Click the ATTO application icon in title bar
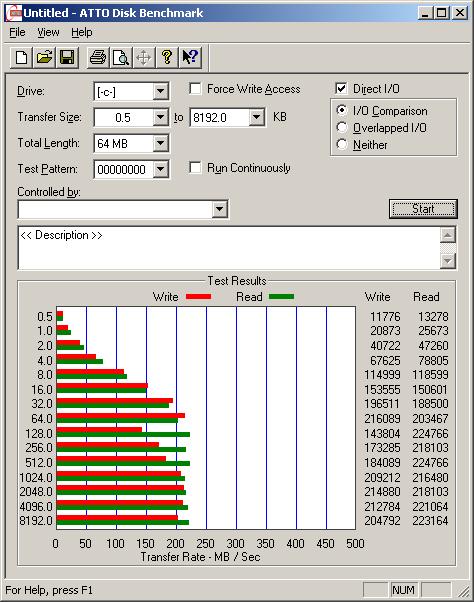The width and height of the screenshot is (474, 602). pyautogui.click(x=13, y=13)
